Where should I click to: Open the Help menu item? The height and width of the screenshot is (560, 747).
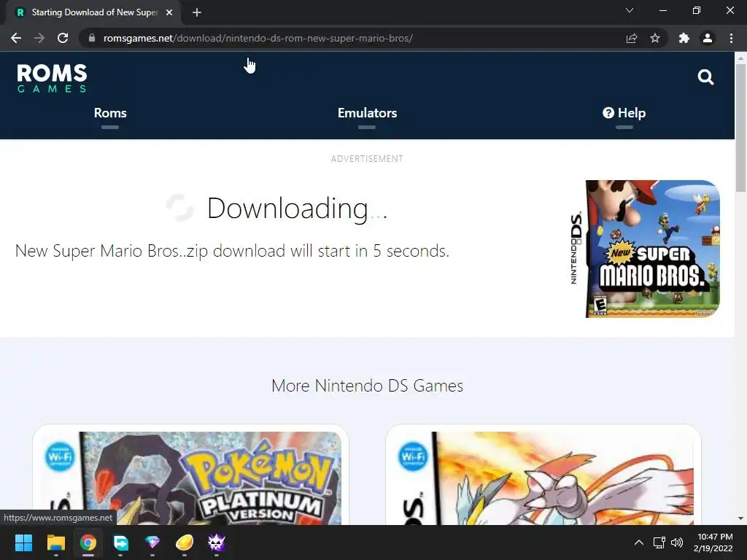click(x=624, y=113)
